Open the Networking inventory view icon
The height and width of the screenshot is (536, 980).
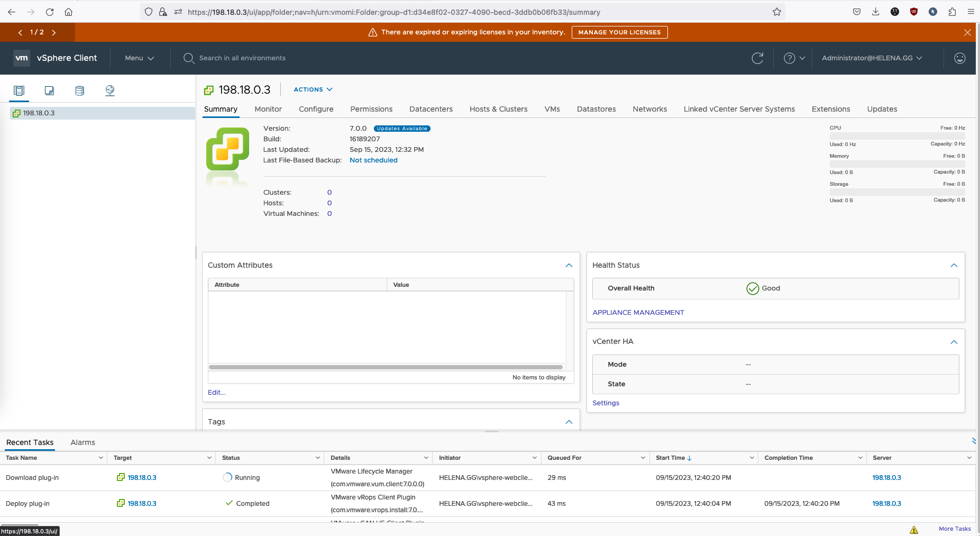(x=110, y=90)
